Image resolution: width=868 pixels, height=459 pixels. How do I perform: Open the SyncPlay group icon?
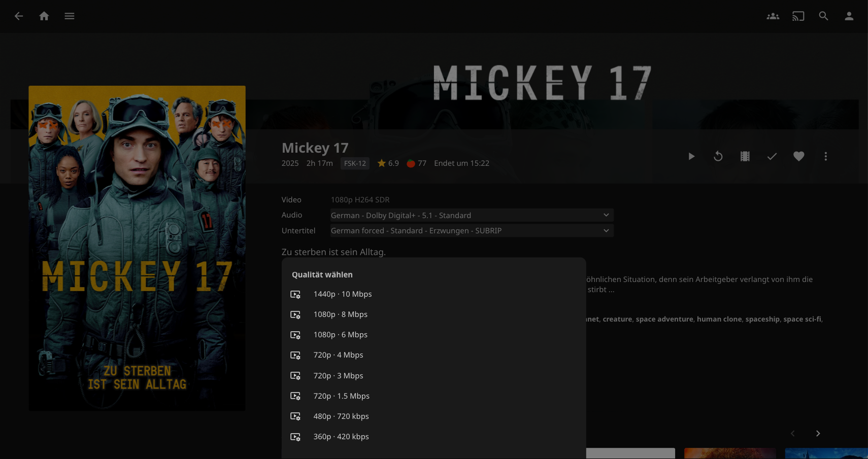(773, 16)
